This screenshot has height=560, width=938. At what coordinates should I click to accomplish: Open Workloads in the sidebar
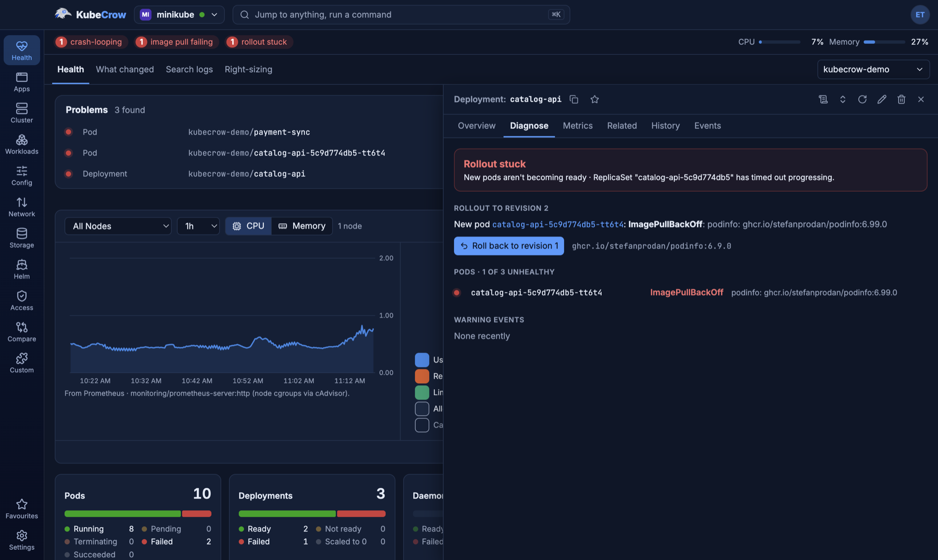coord(22,144)
